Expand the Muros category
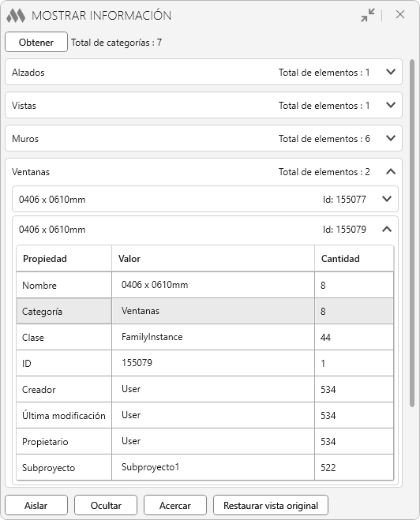 pyautogui.click(x=391, y=138)
